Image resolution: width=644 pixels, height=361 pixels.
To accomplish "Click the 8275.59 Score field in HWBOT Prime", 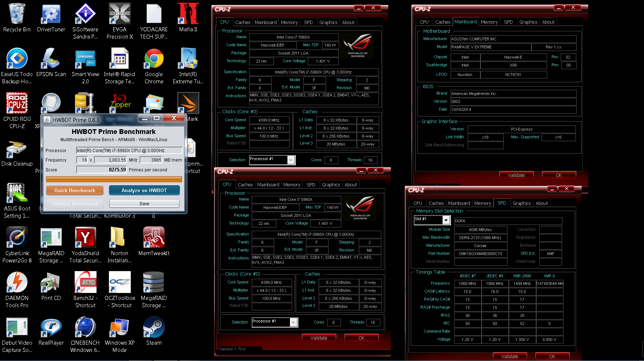I will (x=102, y=170).
